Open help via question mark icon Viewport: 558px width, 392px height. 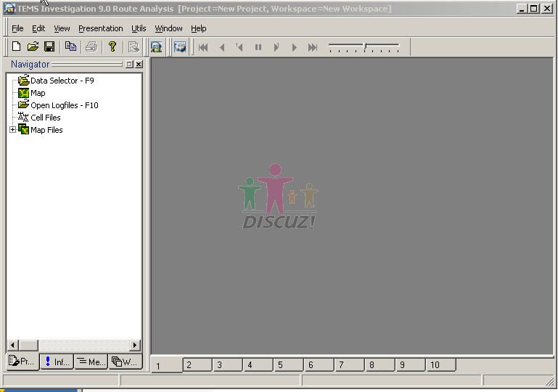click(112, 47)
